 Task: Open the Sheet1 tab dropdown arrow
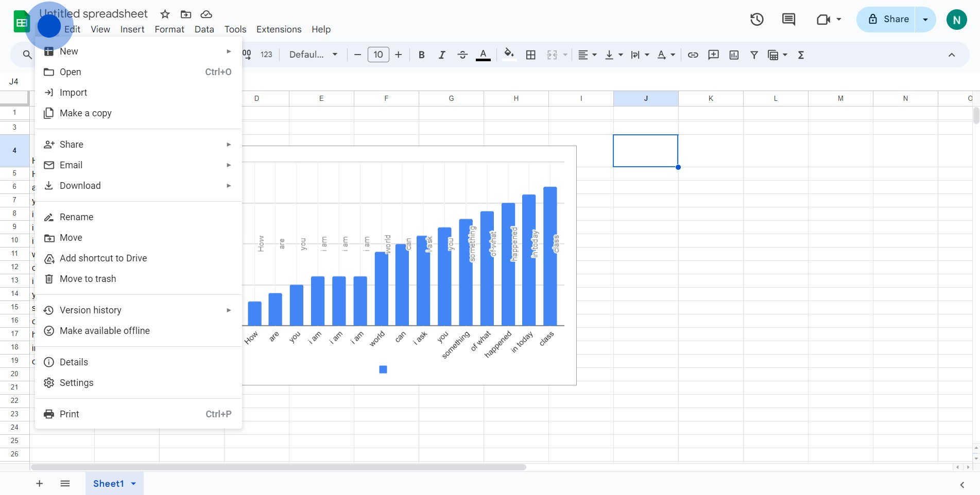tap(133, 484)
